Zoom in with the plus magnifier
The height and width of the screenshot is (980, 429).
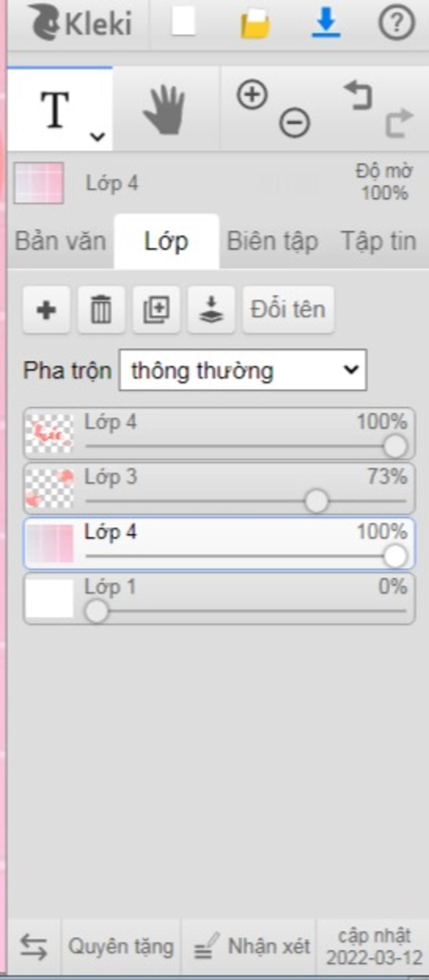tap(252, 95)
